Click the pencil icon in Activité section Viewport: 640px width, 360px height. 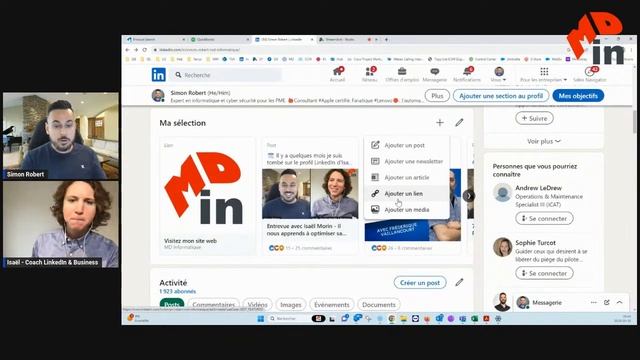point(459,282)
